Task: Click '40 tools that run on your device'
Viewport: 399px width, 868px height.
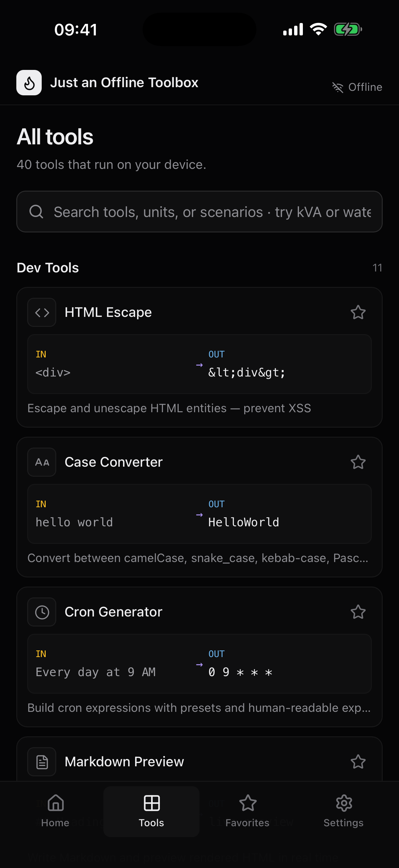Action: pos(111,164)
